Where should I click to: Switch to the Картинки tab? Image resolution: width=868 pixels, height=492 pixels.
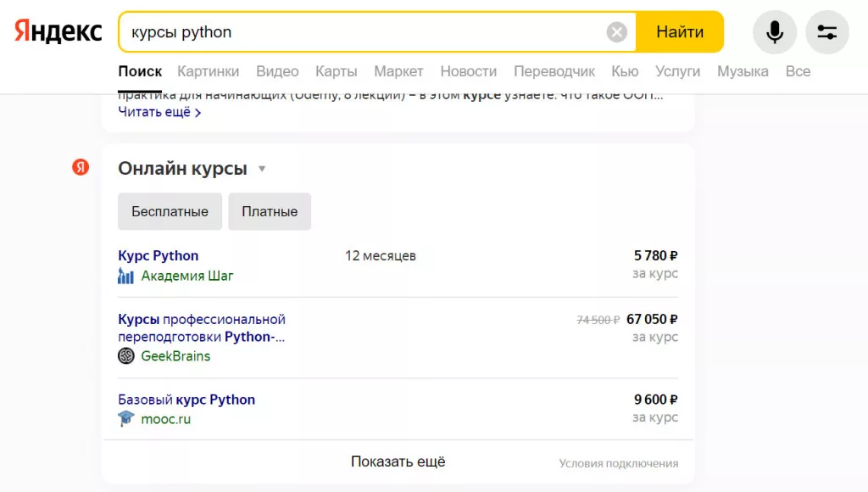tap(209, 71)
